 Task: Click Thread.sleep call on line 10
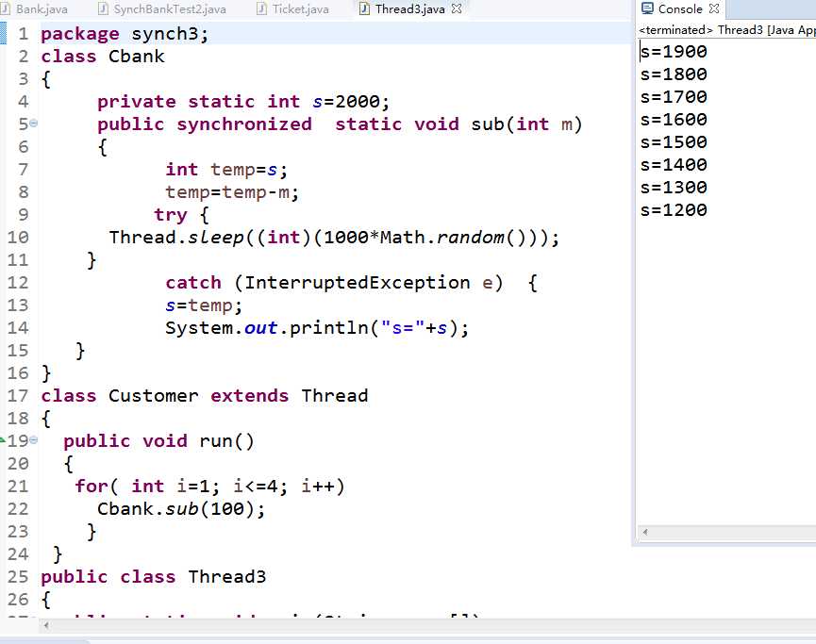tap(334, 238)
